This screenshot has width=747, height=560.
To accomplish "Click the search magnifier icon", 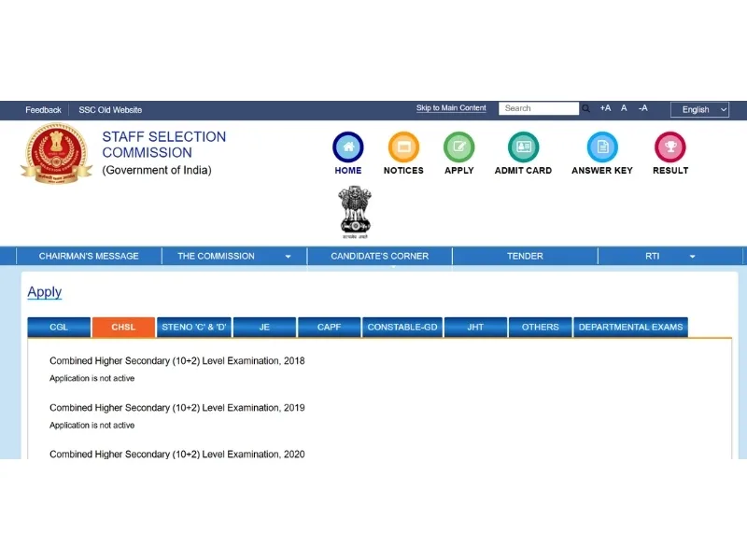I will pyautogui.click(x=586, y=108).
